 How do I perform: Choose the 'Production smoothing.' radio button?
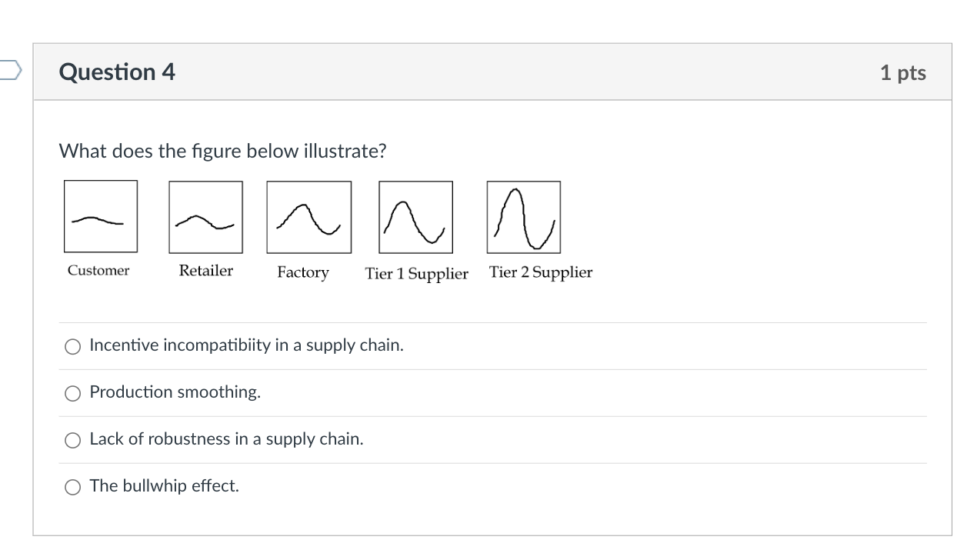point(73,393)
